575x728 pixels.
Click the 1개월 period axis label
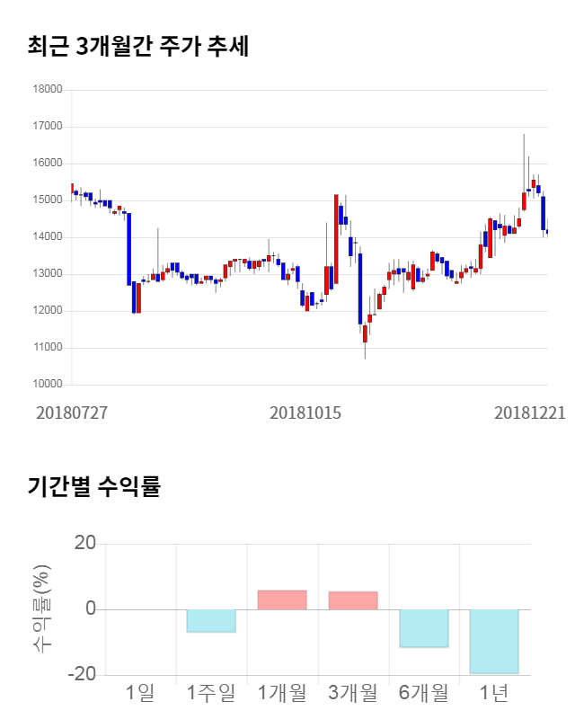pyautogui.click(x=282, y=693)
